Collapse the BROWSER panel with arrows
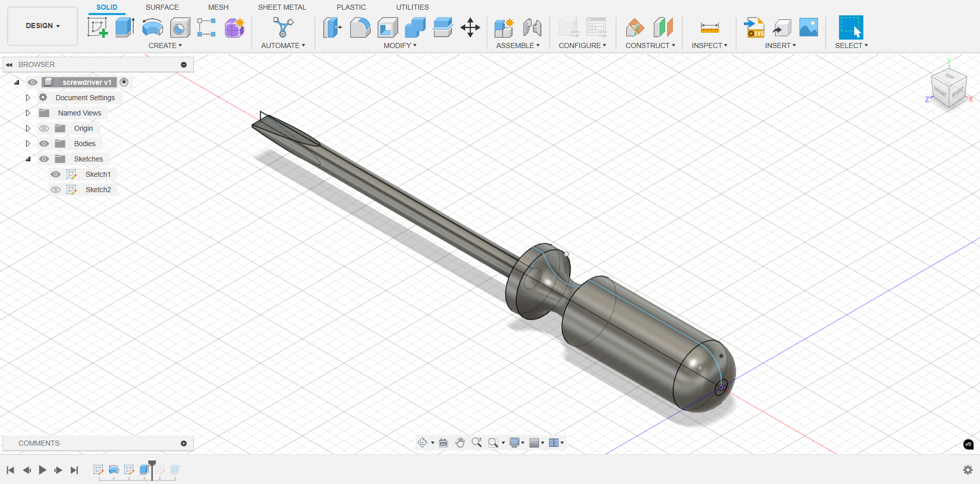Screen dimensions: 980x484 tap(9, 65)
